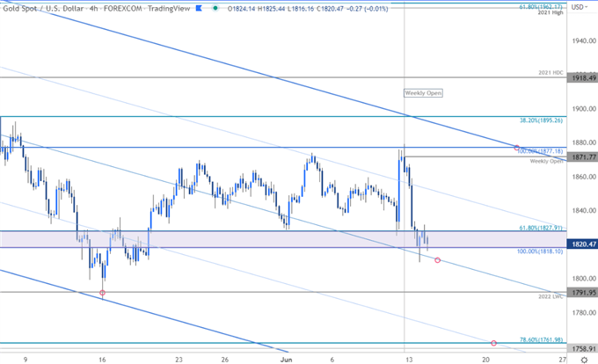
Task: Click the close value C1820.47
Action: tap(330, 9)
